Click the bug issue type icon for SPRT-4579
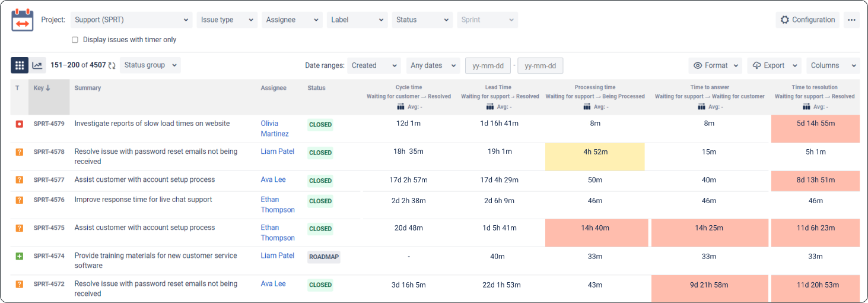Viewport: 868px width, 303px height. (20, 124)
